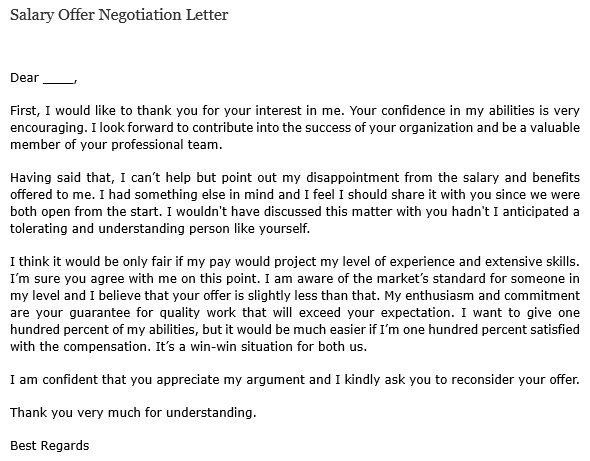Click 'tolerating and understanding person like yourself.'
This screenshot has width=590, height=461.
coord(160,228)
